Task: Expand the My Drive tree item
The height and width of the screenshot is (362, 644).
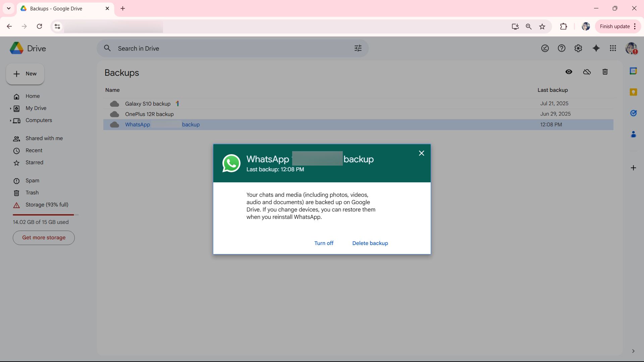Action: pyautogui.click(x=10, y=108)
